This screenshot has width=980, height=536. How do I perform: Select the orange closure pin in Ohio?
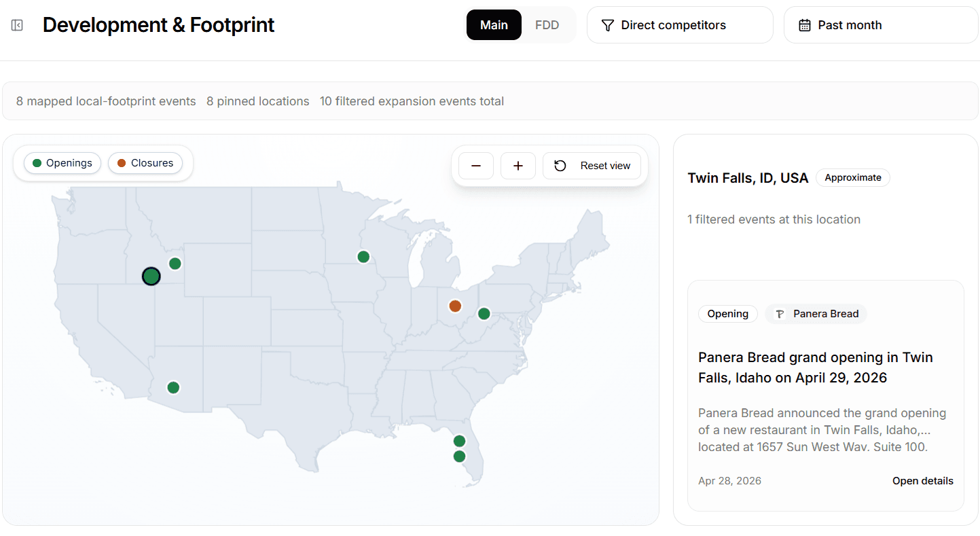coord(455,306)
